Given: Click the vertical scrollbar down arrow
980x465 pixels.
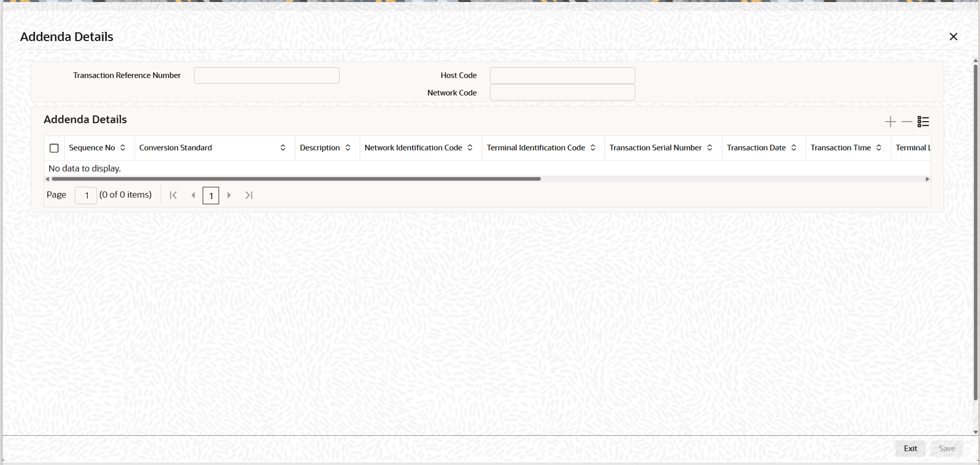Looking at the screenshot, I should click(976, 432).
